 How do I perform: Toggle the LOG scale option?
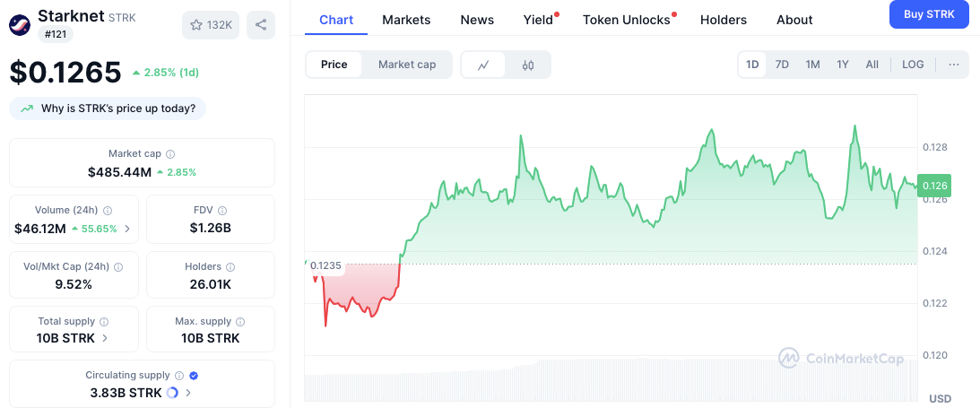[913, 65]
